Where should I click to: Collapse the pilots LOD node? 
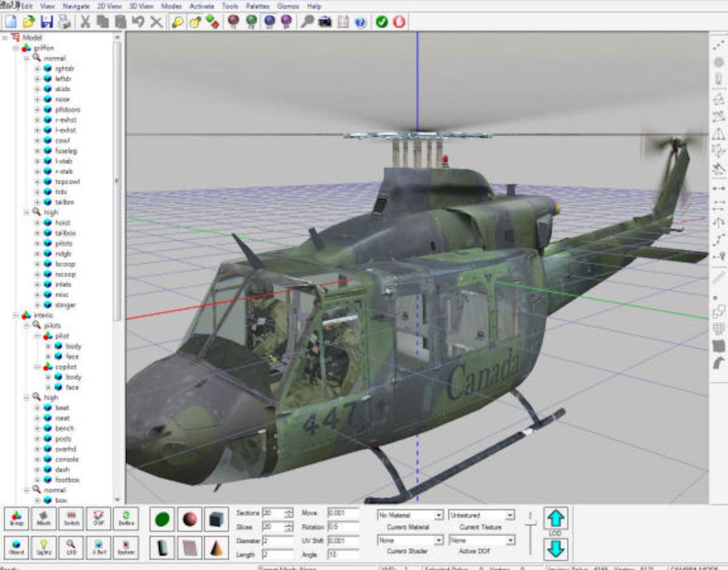(x=27, y=326)
